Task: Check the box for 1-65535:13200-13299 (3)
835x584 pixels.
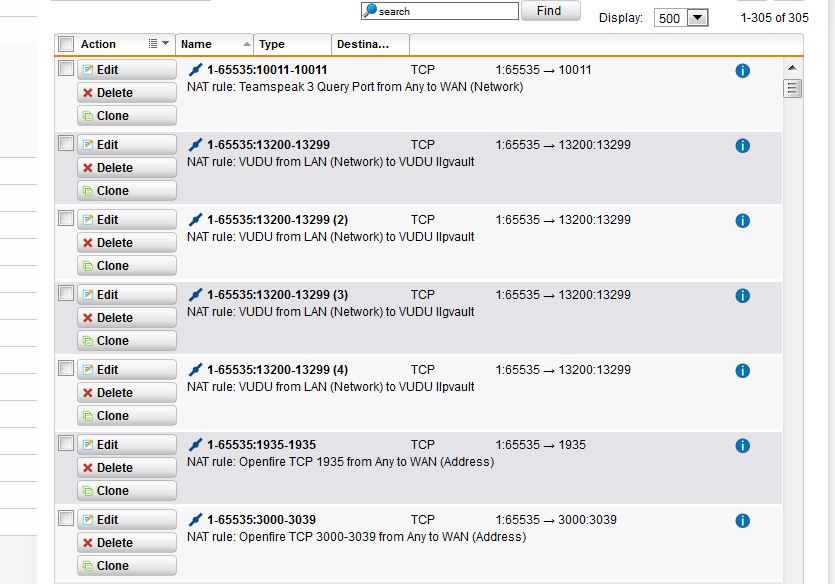Action: (66, 293)
